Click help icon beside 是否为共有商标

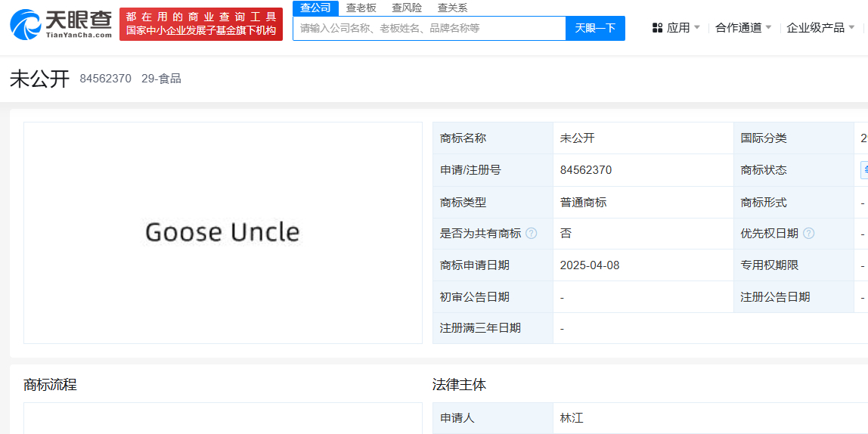click(532, 234)
